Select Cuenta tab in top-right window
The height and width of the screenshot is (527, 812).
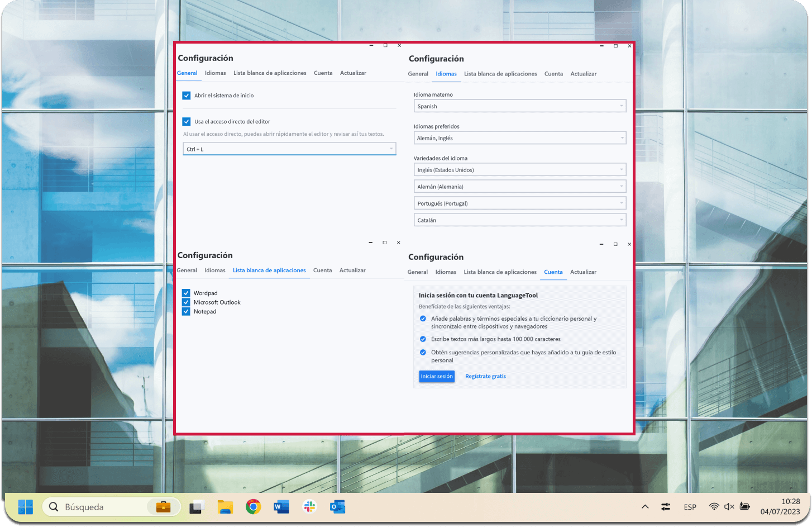pos(553,74)
